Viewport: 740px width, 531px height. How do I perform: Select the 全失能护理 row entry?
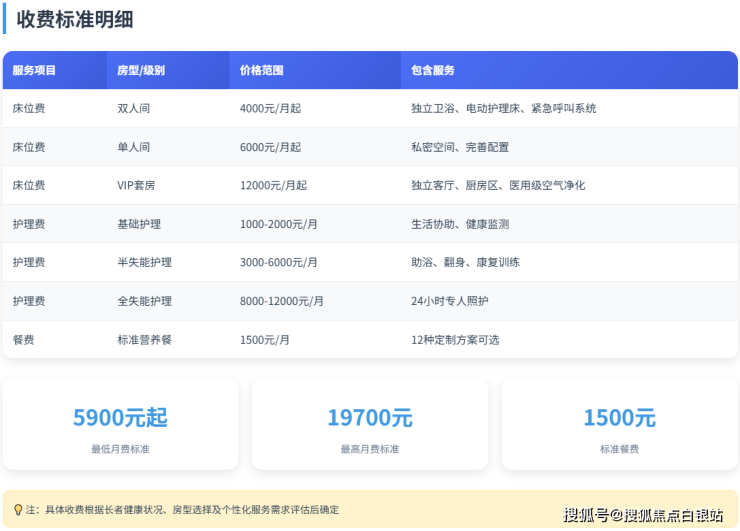pos(144,301)
